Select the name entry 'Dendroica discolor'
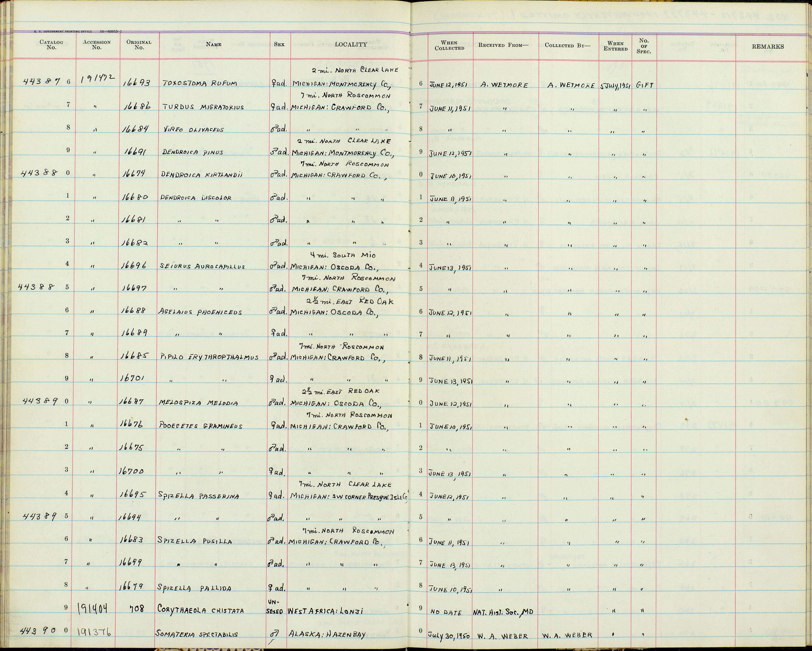Image resolution: width=812 pixels, height=651 pixels. [x=196, y=198]
